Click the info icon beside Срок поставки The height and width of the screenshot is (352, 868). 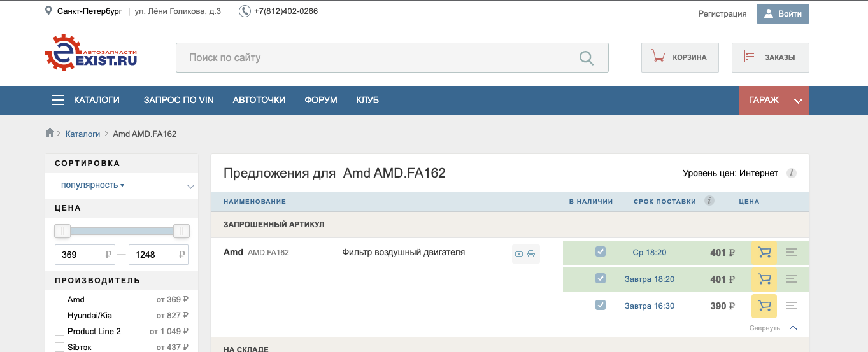[x=709, y=201]
